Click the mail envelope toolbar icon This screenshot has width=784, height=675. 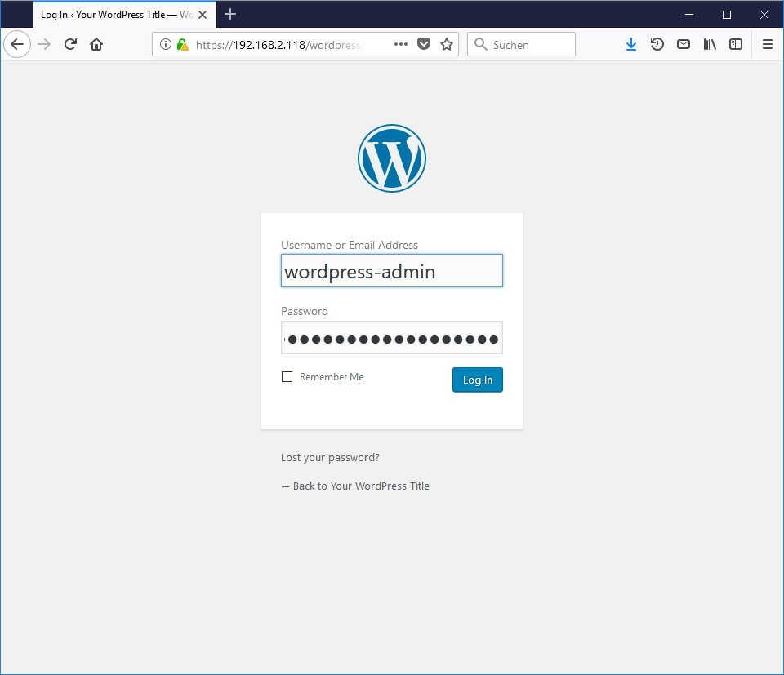tap(684, 44)
